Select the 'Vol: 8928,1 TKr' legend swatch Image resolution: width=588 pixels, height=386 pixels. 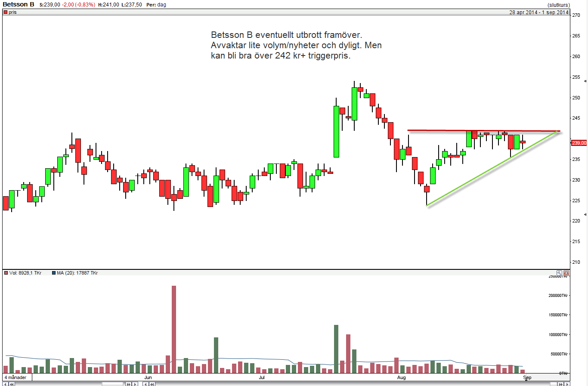pos(6,273)
